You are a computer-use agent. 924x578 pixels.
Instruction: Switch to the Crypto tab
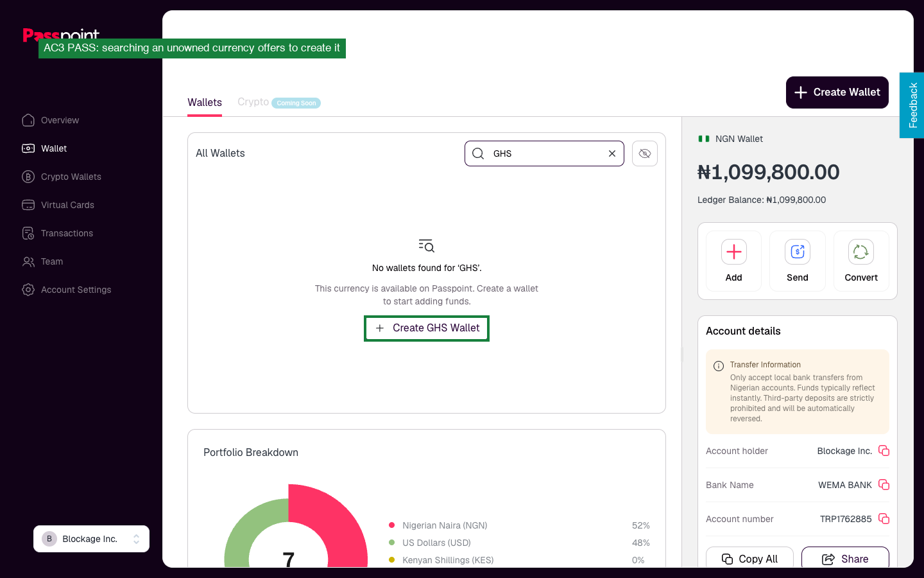tap(253, 101)
